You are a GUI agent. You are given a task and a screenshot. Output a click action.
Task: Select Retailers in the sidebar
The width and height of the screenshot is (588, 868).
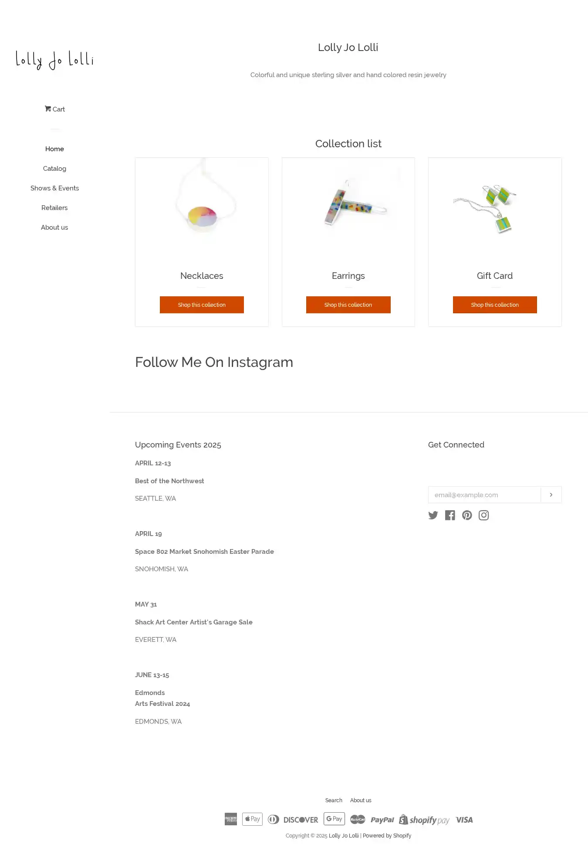tap(54, 208)
